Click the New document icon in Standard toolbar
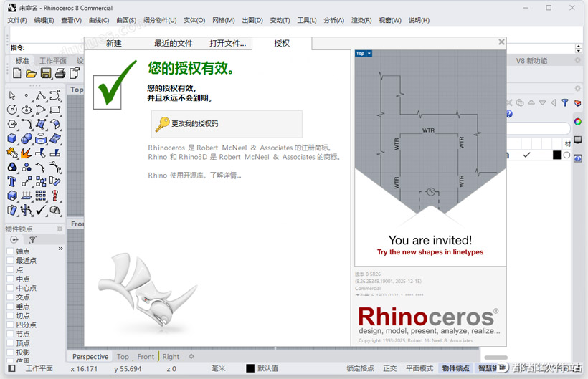588x379 pixels. pyautogui.click(x=17, y=73)
